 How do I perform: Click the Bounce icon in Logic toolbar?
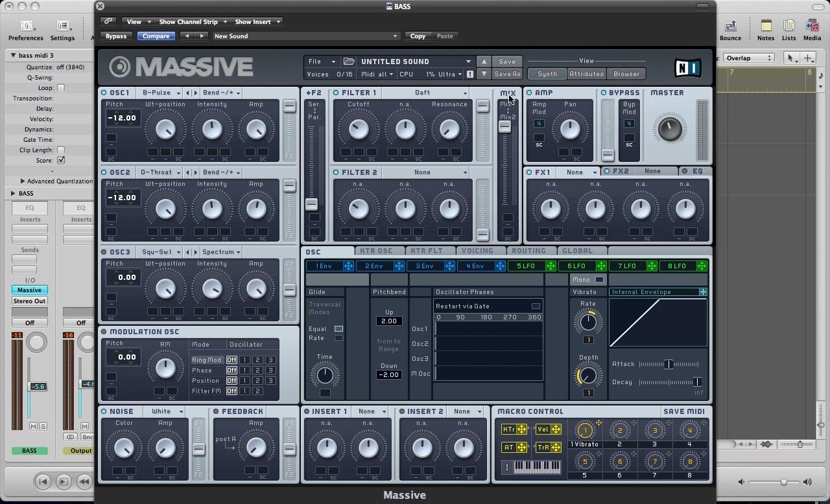730,26
